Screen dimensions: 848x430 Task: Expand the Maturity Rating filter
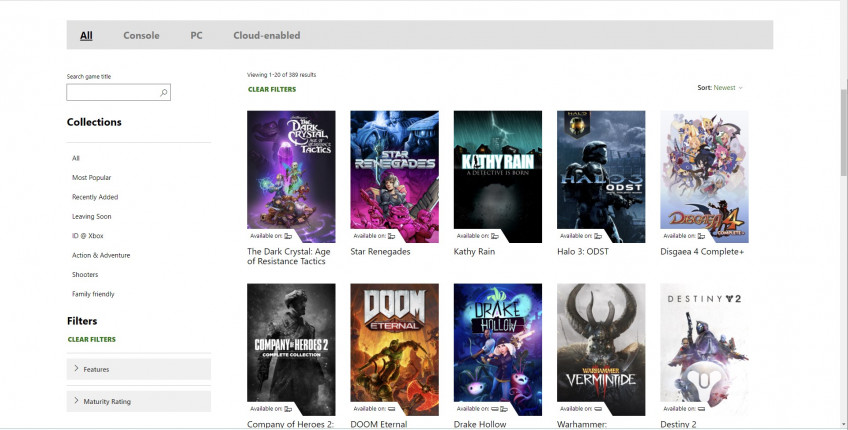(138, 401)
